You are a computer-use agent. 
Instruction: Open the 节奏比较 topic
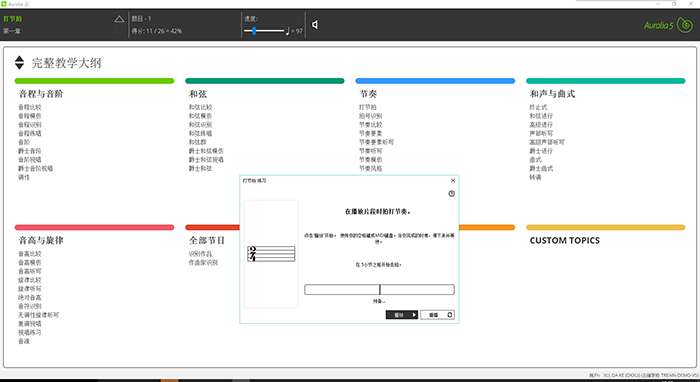point(371,125)
